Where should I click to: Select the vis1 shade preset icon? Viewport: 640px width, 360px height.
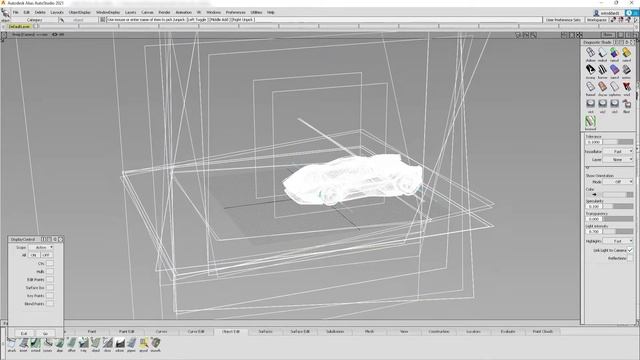click(590, 104)
